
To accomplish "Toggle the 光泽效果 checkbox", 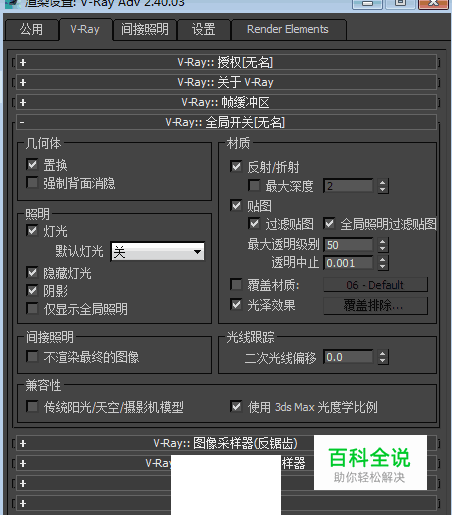I will click(236, 304).
